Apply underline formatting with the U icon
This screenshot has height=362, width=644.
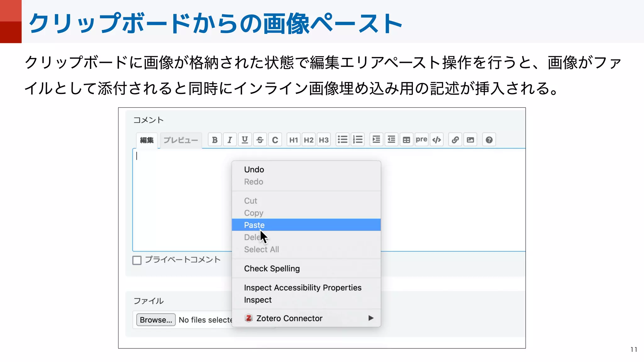click(245, 140)
